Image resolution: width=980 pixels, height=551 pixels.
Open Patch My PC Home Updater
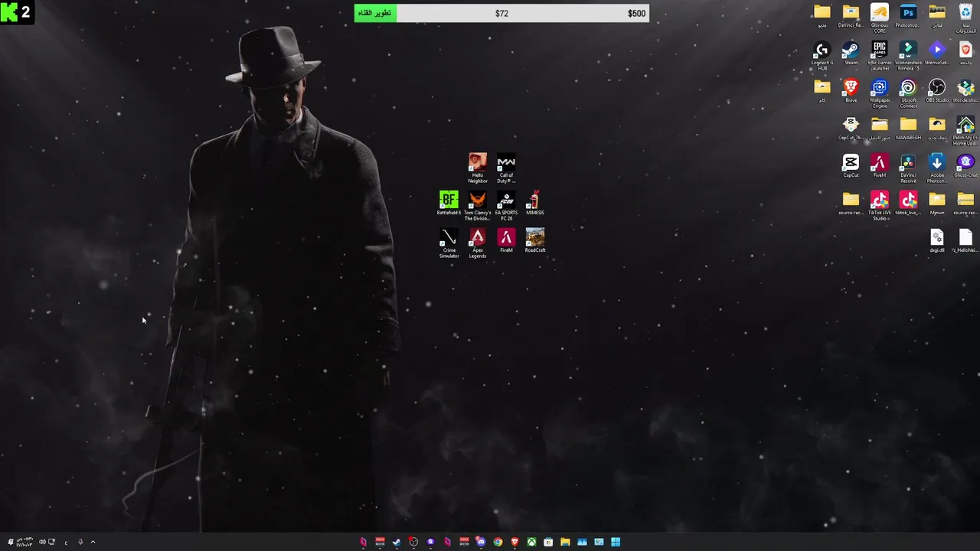tap(965, 131)
